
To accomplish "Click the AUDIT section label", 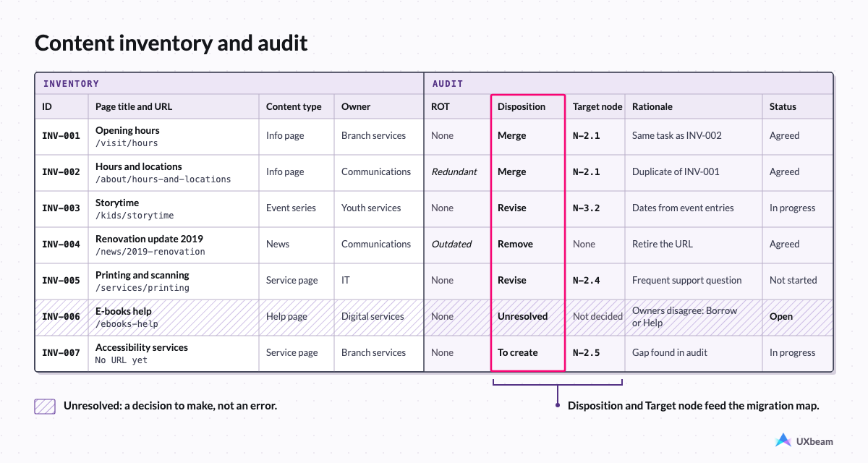I will pos(448,84).
